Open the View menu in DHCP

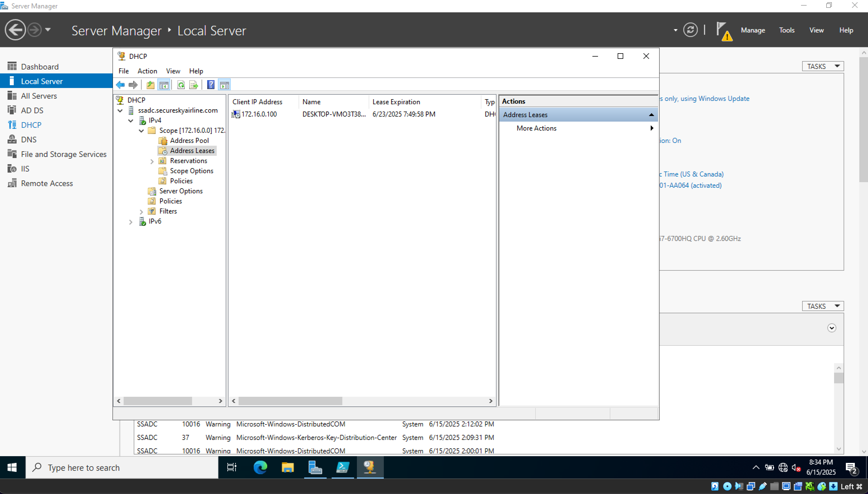(x=173, y=71)
